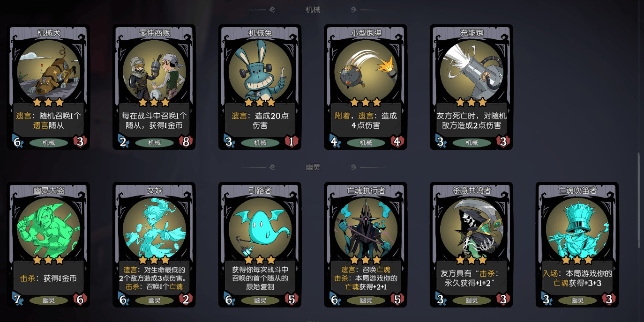Click the three stars on 充能炮 card
This screenshot has height=322, width=644.
tap(472, 102)
